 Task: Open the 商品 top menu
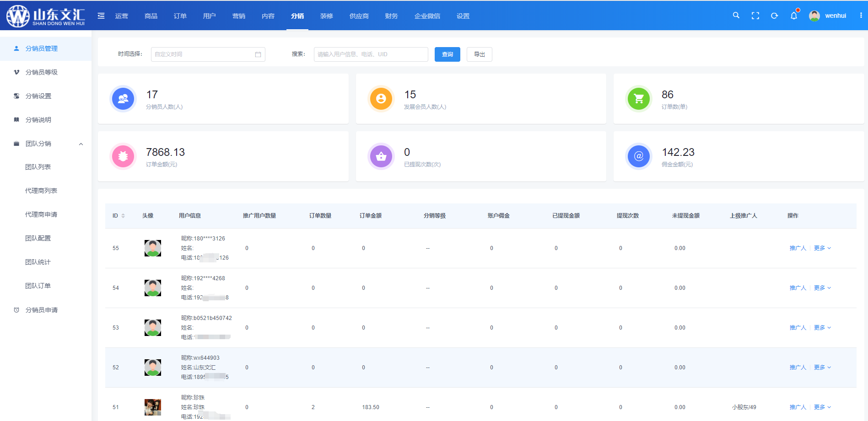(x=151, y=16)
